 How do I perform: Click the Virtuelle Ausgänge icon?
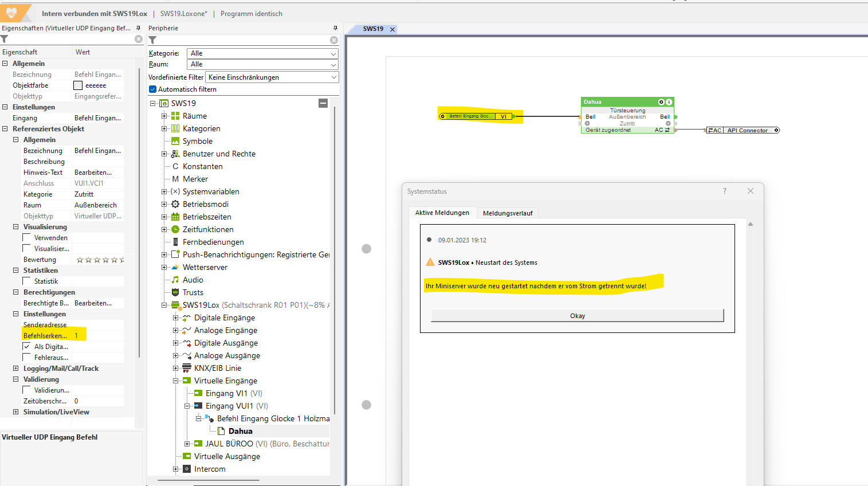click(x=187, y=456)
